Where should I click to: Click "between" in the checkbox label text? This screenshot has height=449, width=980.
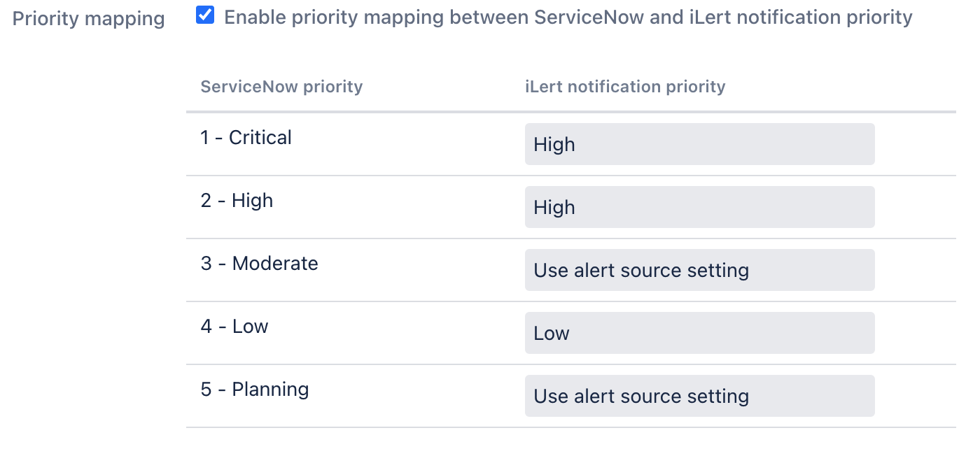tap(489, 17)
